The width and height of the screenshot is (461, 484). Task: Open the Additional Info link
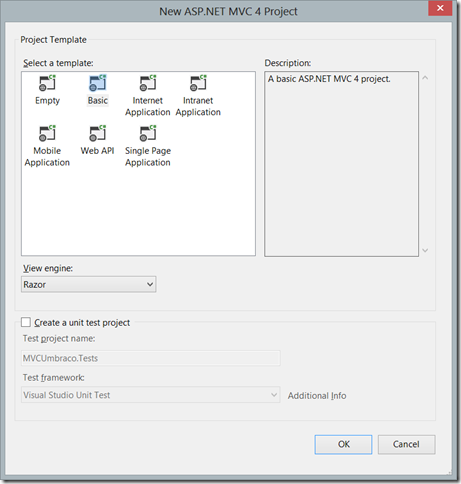tap(317, 396)
